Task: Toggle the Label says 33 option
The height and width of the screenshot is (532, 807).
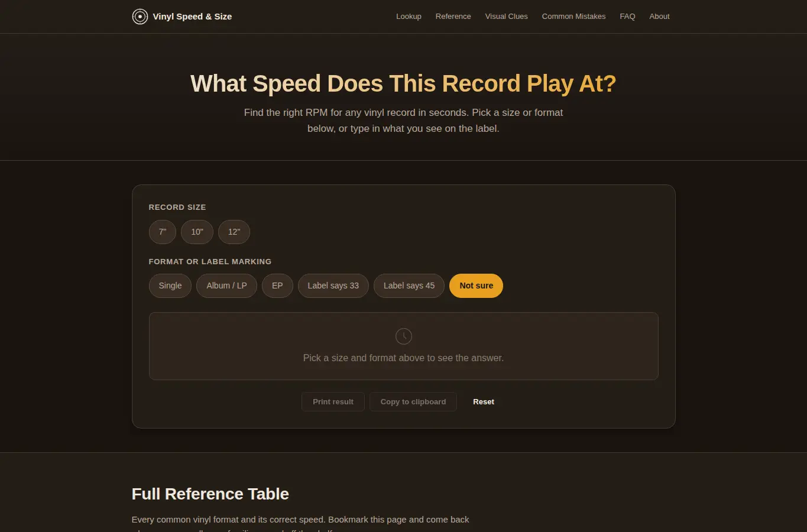Action: [x=333, y=286]
